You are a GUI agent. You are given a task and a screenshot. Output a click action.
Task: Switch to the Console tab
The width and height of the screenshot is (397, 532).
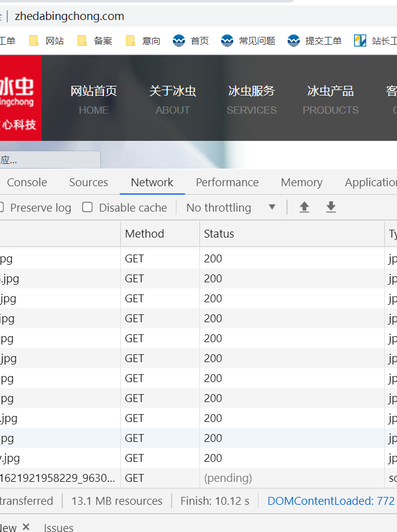27,182
